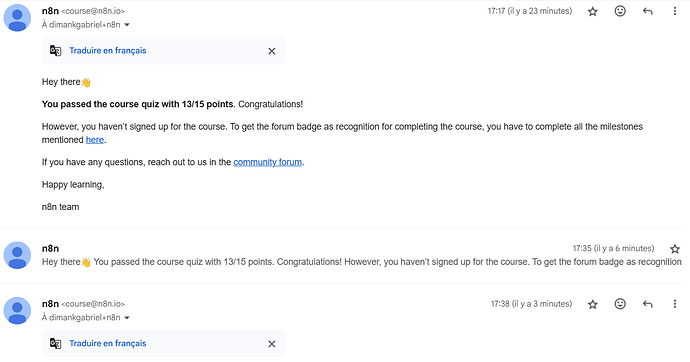The height and width of the screenshot is (362, 690).
Task: Open the translate icon in first email banner
Action: click(x=55, y=51)
